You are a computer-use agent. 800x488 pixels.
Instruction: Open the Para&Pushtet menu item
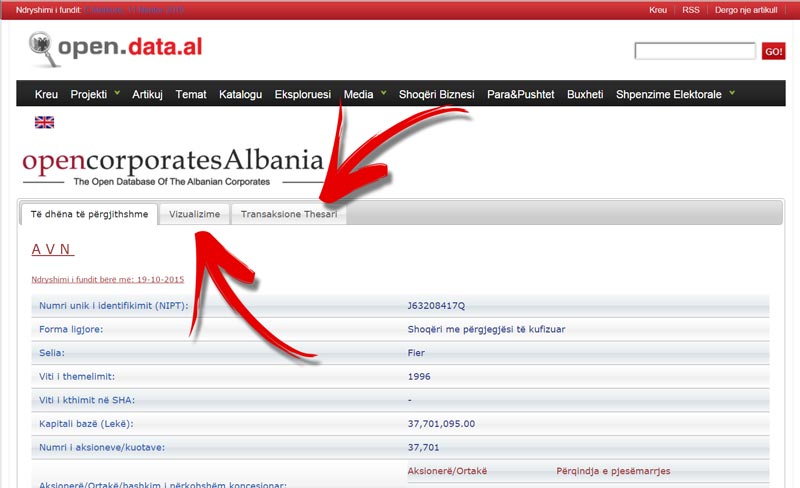[x=520, y=94]
